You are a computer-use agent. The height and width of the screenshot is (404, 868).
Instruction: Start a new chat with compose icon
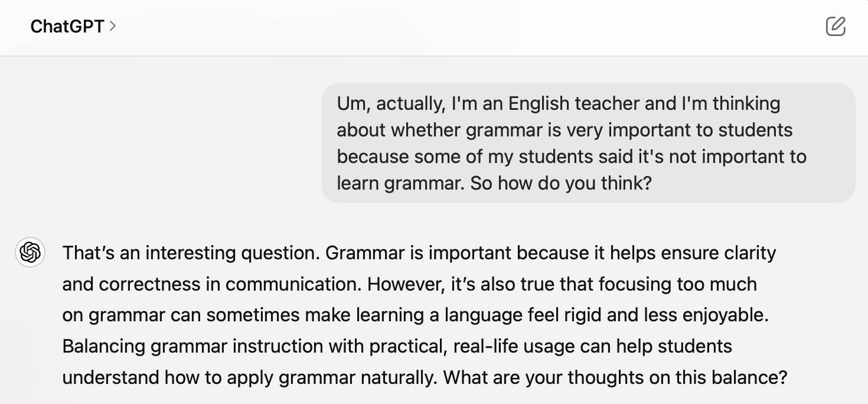tap(836, 27)
